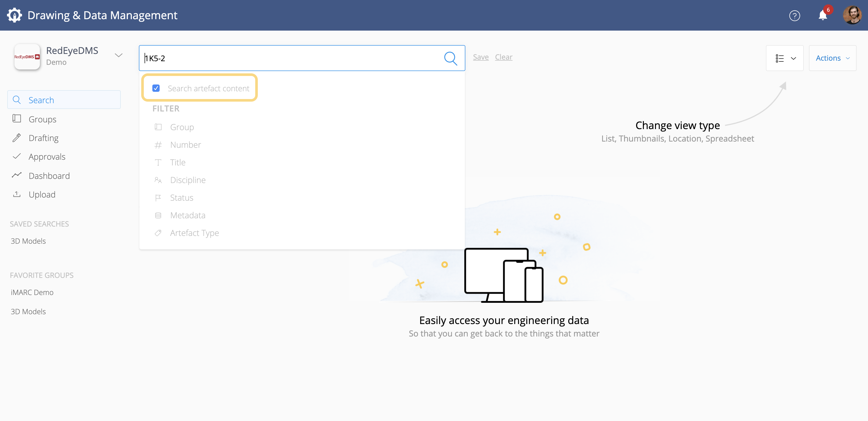Open the Actions dropdown

(x=832, y=58)
